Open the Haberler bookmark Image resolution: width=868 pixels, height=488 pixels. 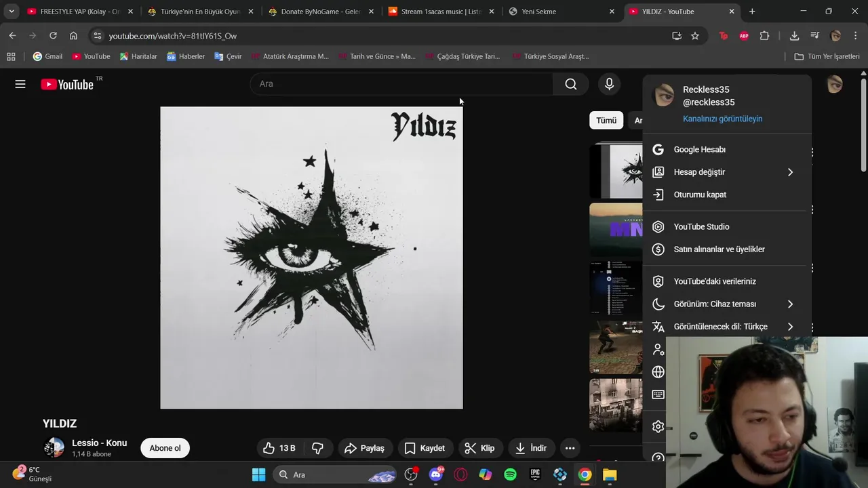point(186,56)
